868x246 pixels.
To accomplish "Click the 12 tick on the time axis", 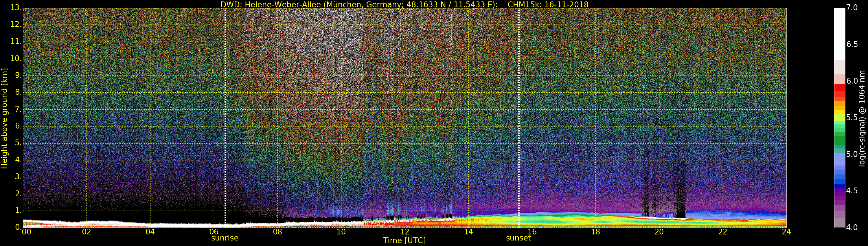I will click(x=405, y=232).
